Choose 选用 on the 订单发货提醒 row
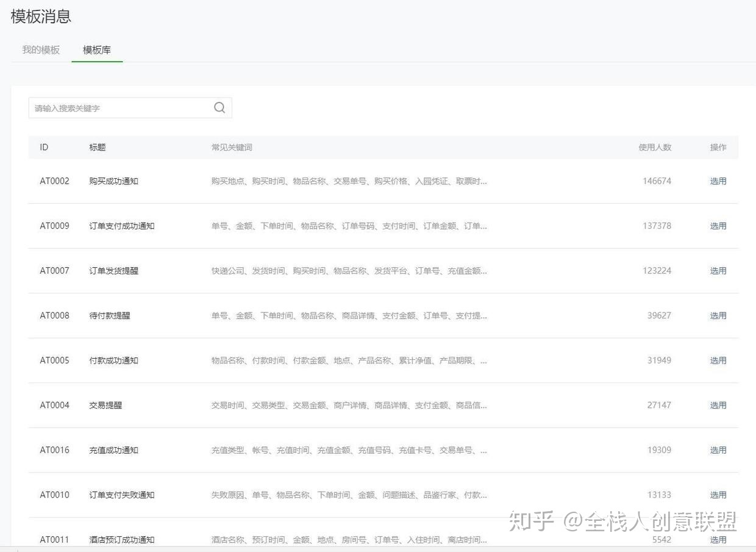The height and width of the screenshot is (552, 756). click(x=718, y=271)
